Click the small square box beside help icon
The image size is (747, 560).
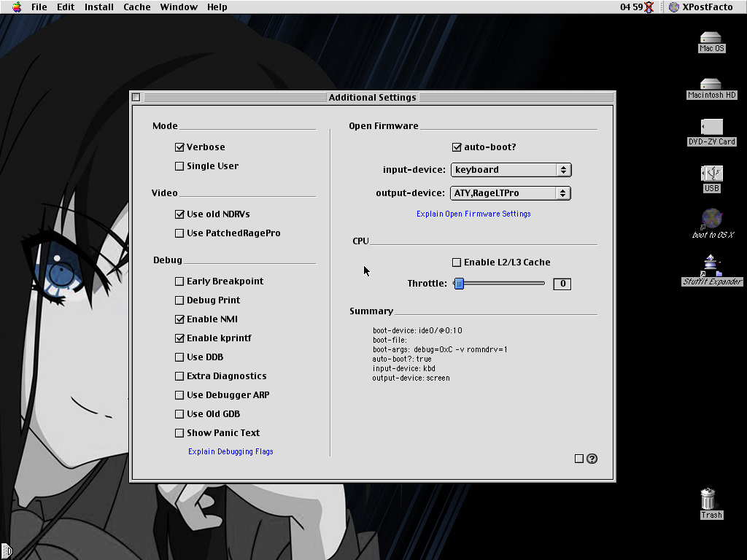[578, 459]
